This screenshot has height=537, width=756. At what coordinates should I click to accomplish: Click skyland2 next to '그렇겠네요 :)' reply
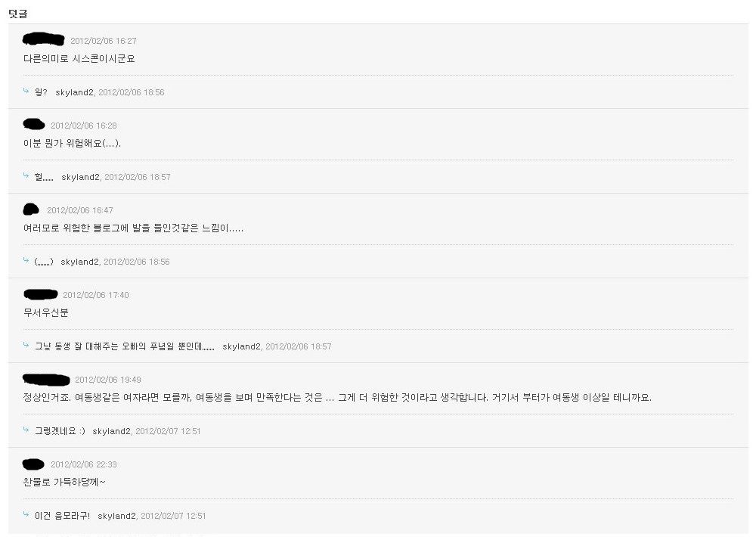[x=111, y=431]
